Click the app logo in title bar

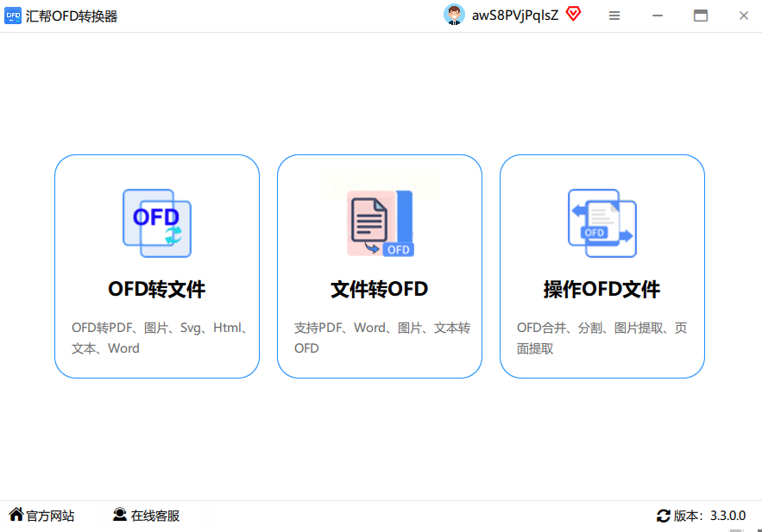click(x=13, y=16)
